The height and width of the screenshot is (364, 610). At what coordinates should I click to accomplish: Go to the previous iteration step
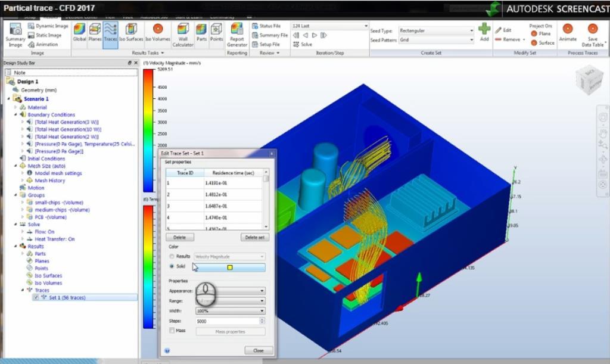[306, 35]
